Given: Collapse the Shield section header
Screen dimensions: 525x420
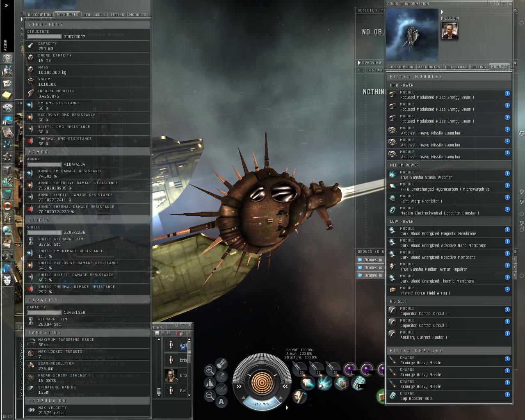Looking at the screenshot, I should pos(87,220).
